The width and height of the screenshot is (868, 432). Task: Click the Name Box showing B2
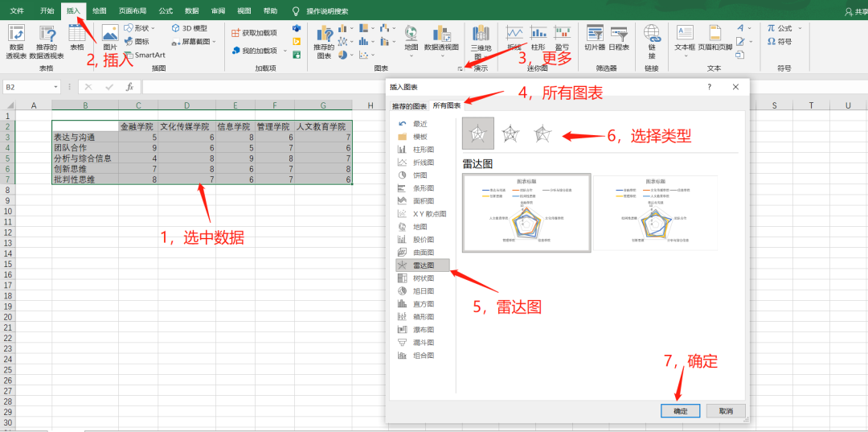point(31,87)
